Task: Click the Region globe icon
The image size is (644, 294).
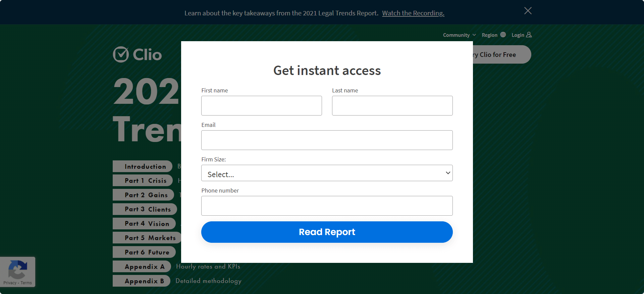Action: coord(503,34)
